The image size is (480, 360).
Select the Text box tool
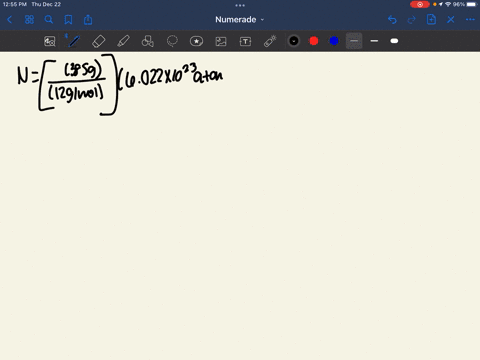click(x=245, y=41)
